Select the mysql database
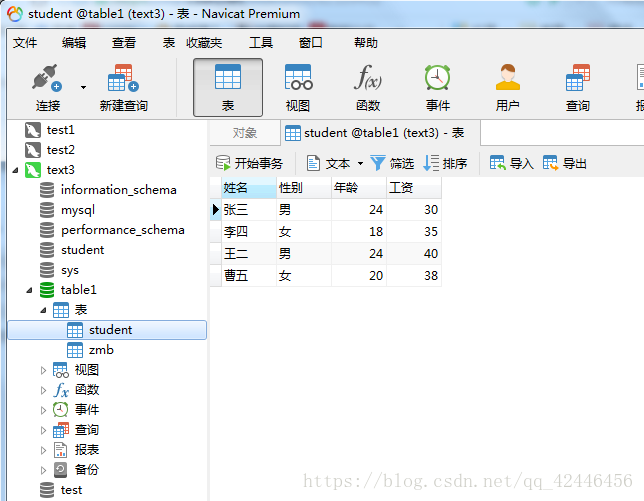644x501 pixels. (x=78, y=210)
